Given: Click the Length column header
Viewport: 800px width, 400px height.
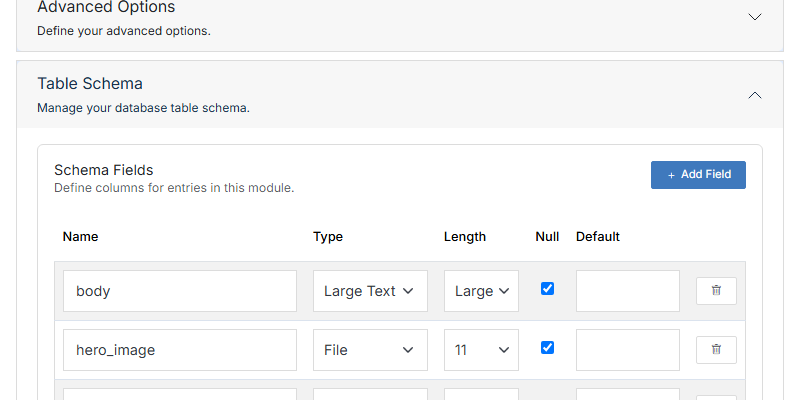Looking at the screenshot, I should (x=465, y=237).
